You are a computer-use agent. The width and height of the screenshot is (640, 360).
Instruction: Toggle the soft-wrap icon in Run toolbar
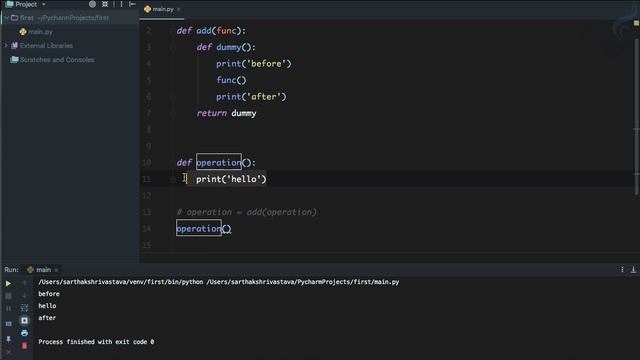coord(24,308)
